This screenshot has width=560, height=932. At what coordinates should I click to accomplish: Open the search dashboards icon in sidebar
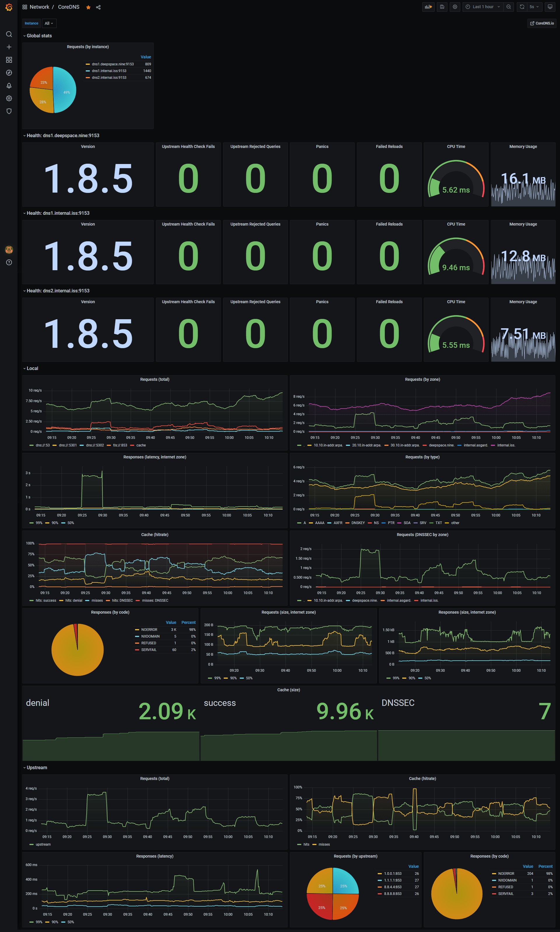click(x=9, y=34)
